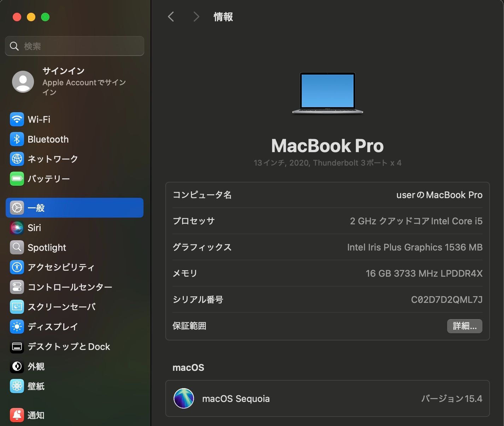Click computer name userのMacBook Pro
Screen dimensions: 504x426
[439, 195]
